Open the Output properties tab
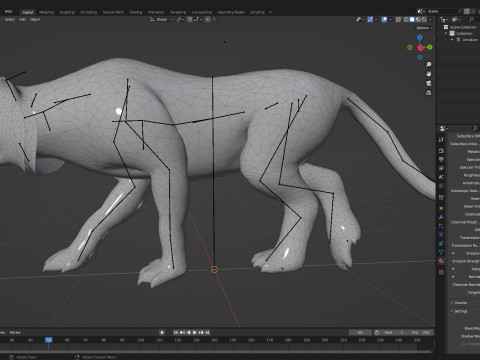 [441, 159]
